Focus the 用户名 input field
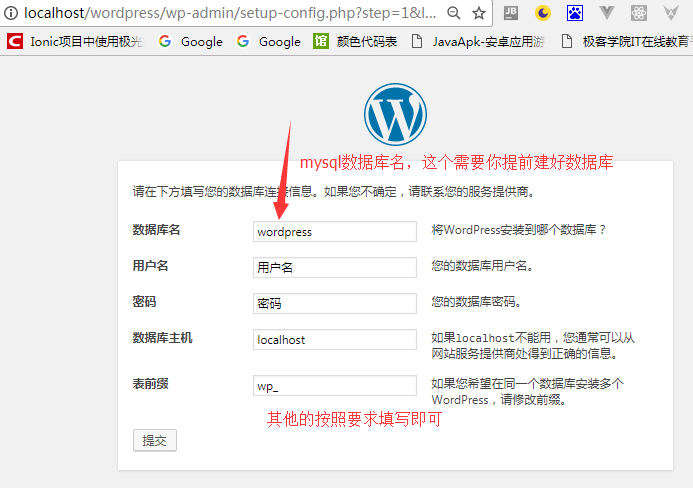The width and height of the screenshot is (693, 488). pyautogui.click(x=335, y=267)
